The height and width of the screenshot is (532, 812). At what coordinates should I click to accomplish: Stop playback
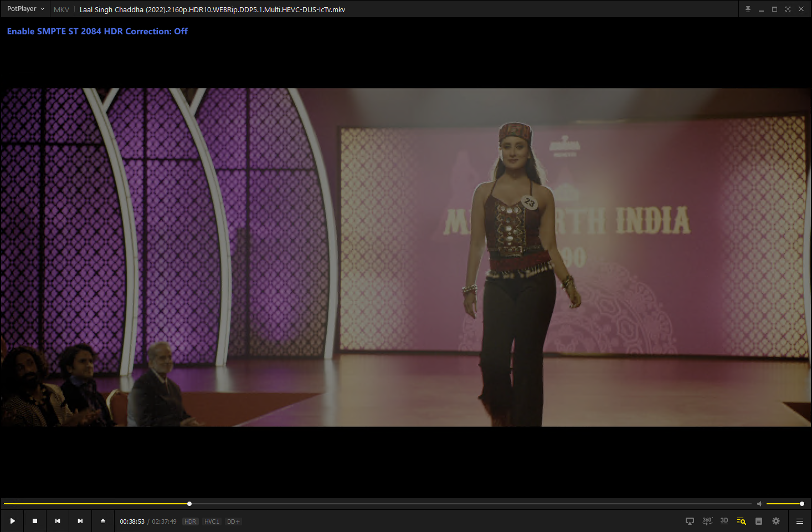[35, 521]
